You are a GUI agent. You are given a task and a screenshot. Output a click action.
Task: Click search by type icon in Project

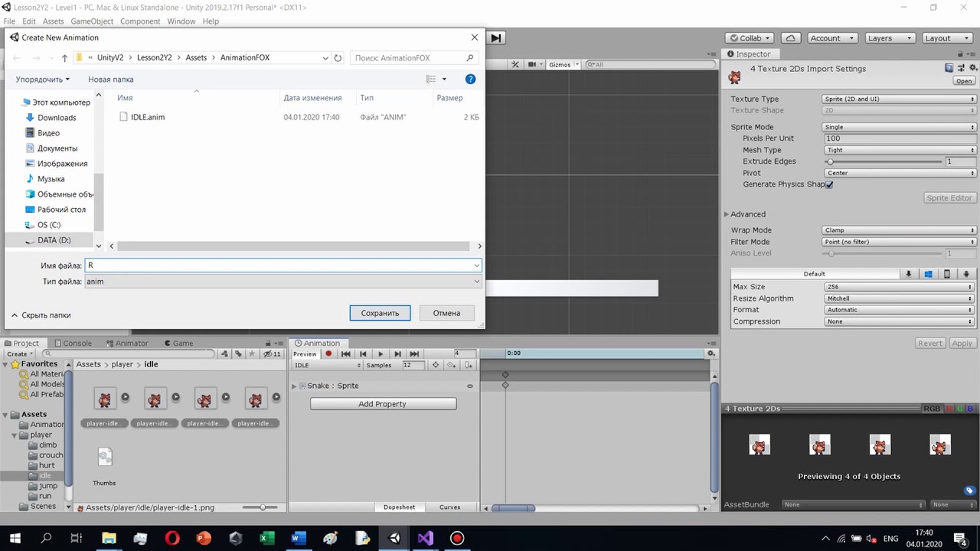click(224, 354)
